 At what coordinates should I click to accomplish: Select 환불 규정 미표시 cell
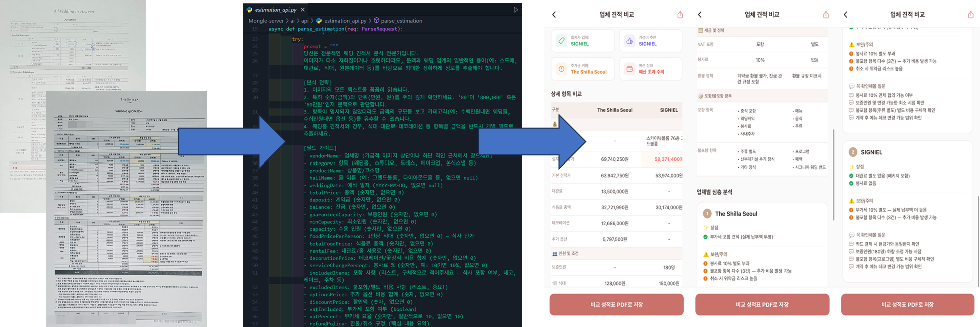coord(807,76)
